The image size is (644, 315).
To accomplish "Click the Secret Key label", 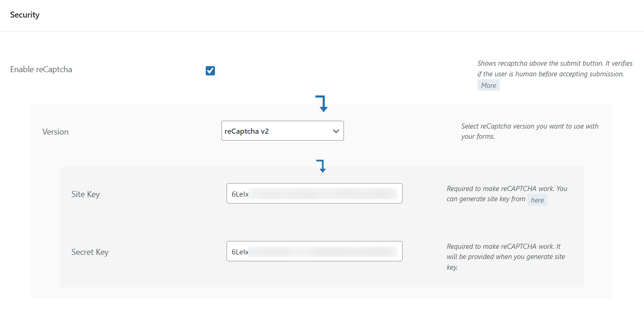I will [x=90, y=252].
